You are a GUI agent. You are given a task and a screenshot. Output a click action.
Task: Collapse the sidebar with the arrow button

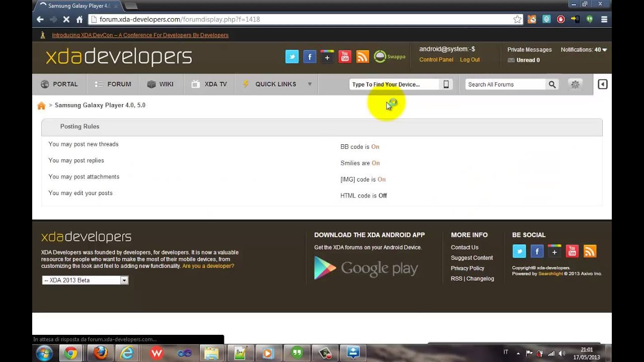(x=602, y=84)
